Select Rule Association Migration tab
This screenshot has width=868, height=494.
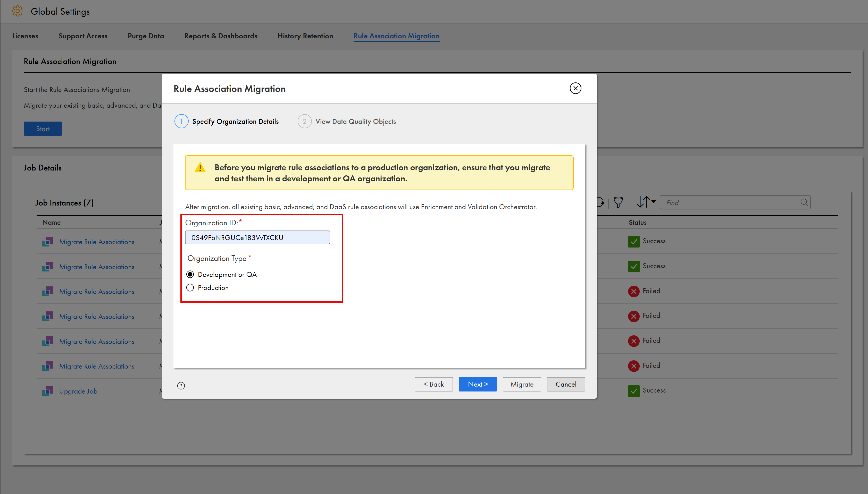[396, 36]
